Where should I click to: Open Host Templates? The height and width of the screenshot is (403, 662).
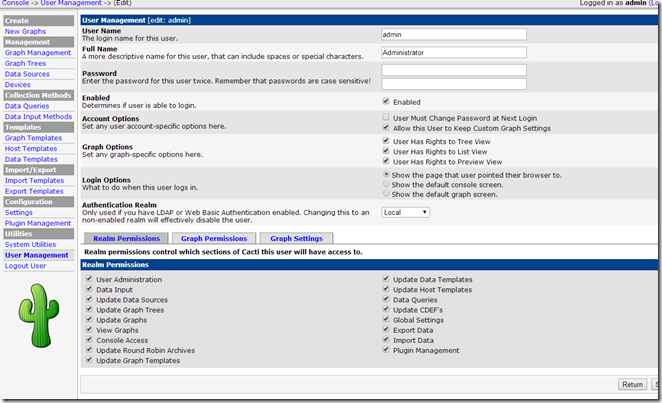(x=31, y=149)
